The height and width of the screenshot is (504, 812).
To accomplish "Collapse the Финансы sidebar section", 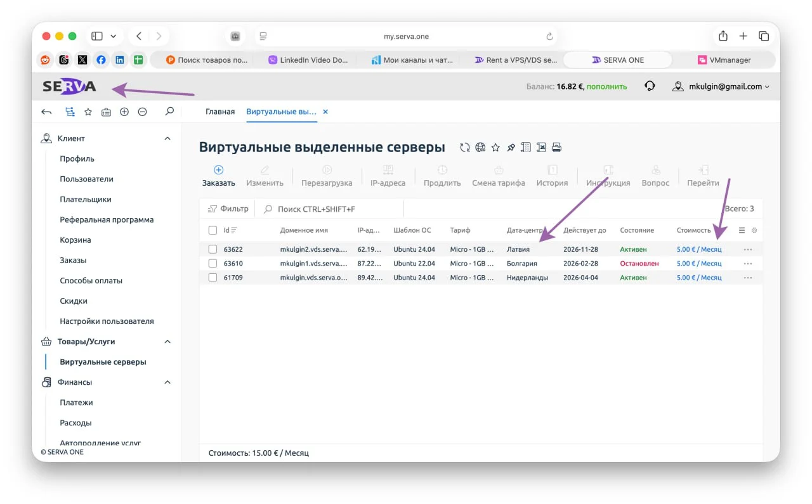I will (167, 382).
